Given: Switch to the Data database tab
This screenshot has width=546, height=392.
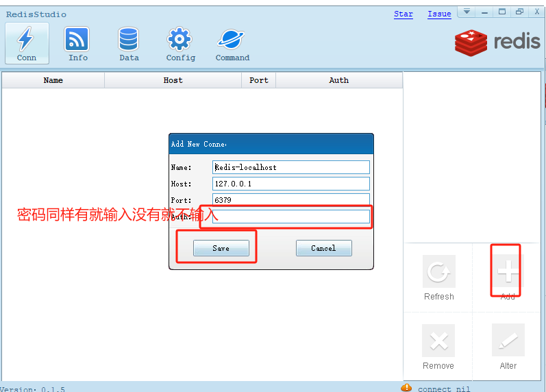Looking at the screenshot, I should [129, 43].
